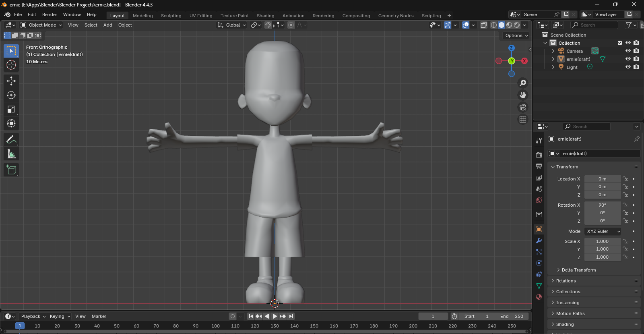Open the Render properties tab
Screen dimensions: 644x334
[x=539, y=155]
